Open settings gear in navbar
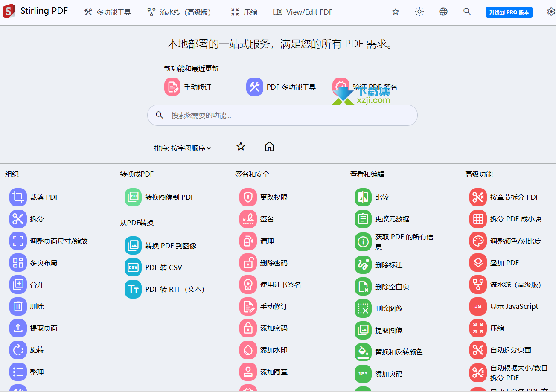556x392 pixels. pyautogui.click(x=551, y=12)
